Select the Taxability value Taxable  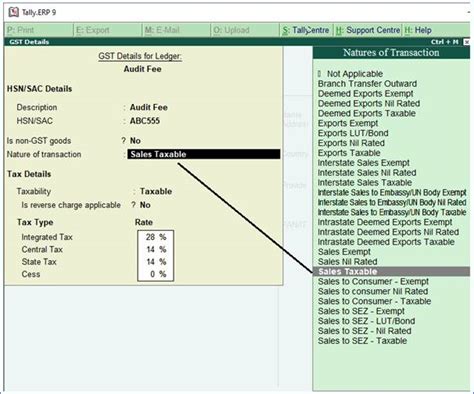(x=156, y=191)
